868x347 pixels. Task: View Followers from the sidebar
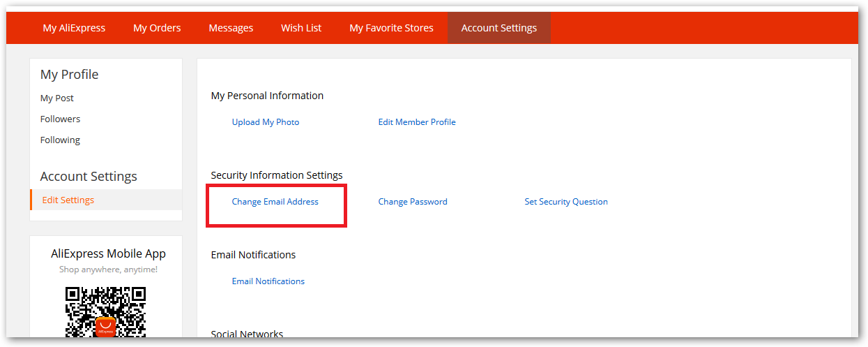(60, 119)
